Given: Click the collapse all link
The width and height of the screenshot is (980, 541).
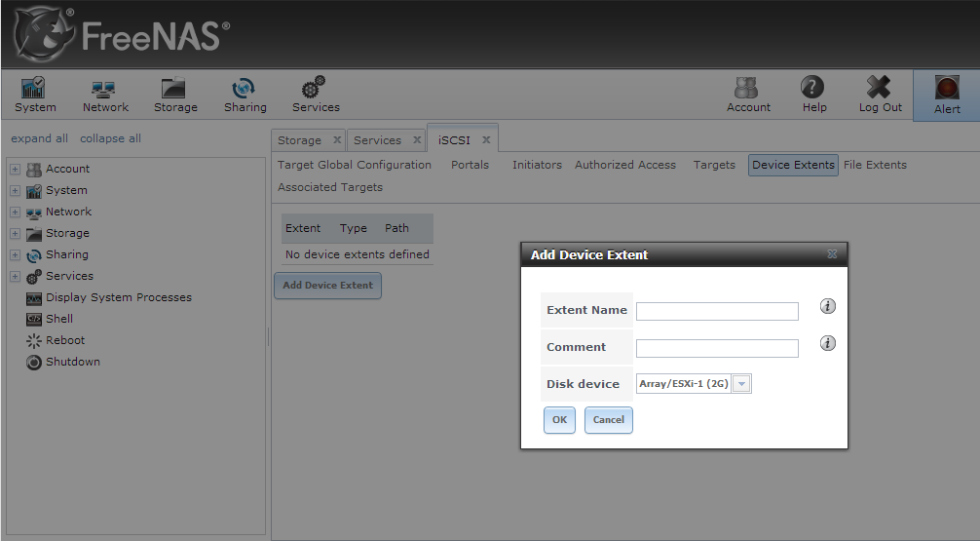Looking at the screenshot, I should (111, 138).
